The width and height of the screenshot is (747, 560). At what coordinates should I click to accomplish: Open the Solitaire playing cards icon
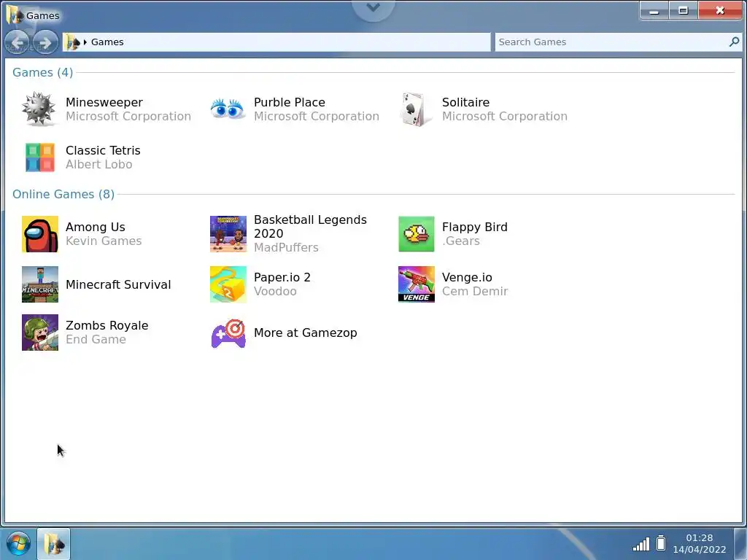[x=415, y=109]
